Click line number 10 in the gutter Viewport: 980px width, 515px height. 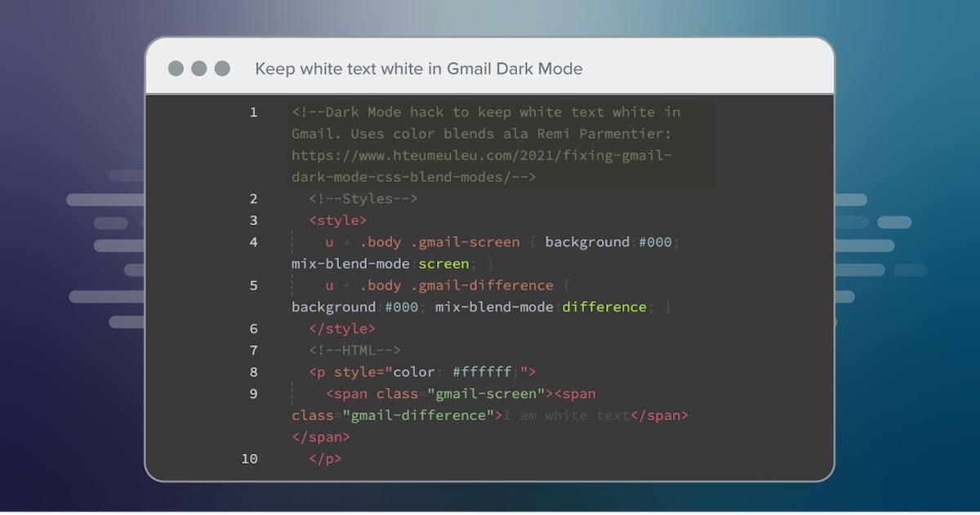tap(249, 459)
